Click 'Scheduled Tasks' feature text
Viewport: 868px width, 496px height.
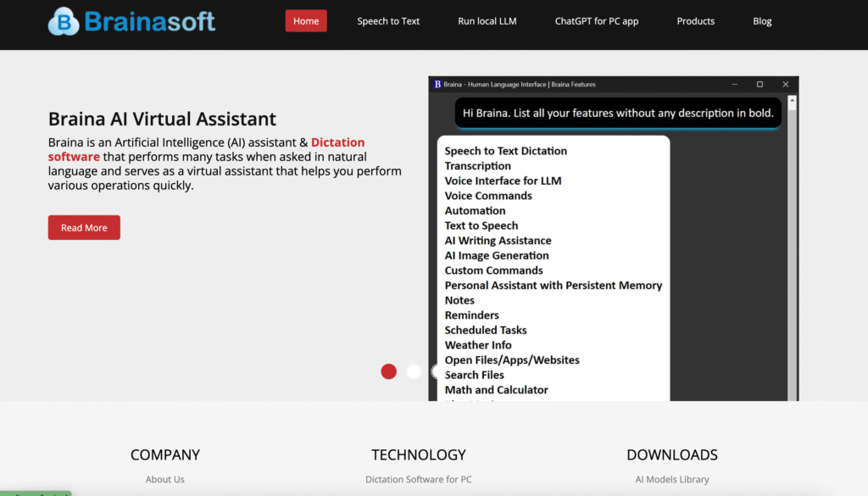coord(486,330)
